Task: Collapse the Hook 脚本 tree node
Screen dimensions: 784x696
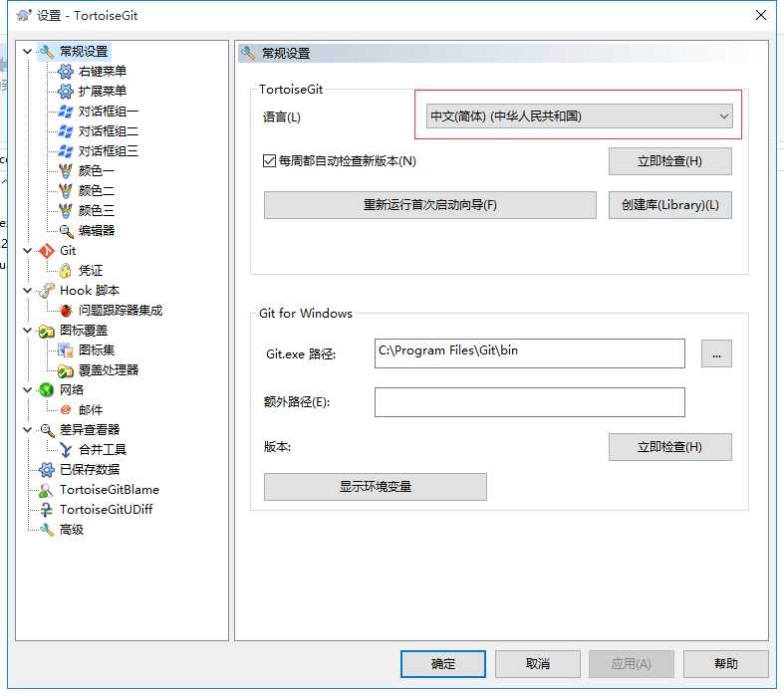Action: [28, 291]
